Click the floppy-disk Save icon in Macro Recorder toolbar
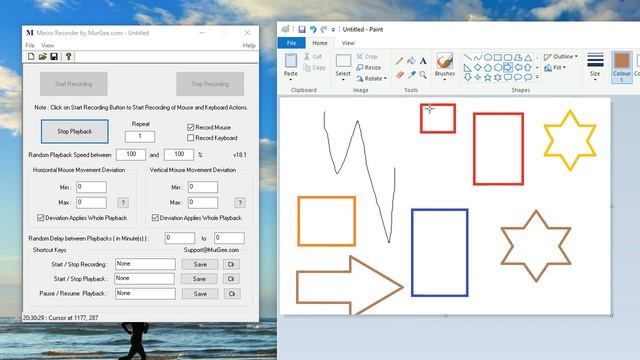This screenshot has height=360, width=640. [x=54, y=56]
